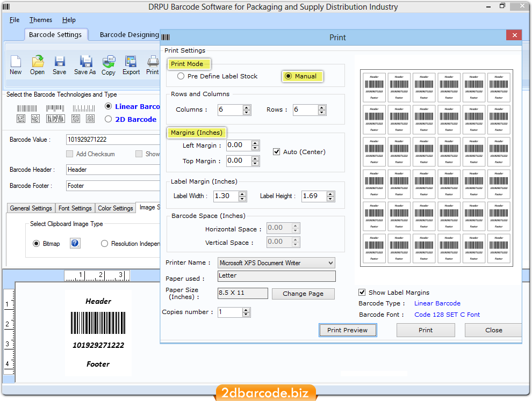This screenshot has width=532, height=401.
Task: Click the PDF417 style 2D barcode icon
Action: click(x=55, y=119)
